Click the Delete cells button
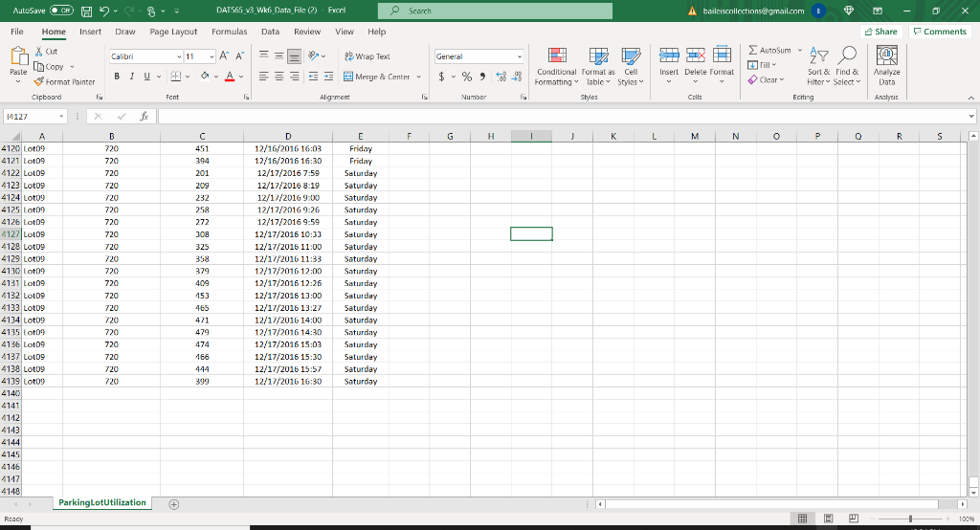980x530 pixels. 695,65
